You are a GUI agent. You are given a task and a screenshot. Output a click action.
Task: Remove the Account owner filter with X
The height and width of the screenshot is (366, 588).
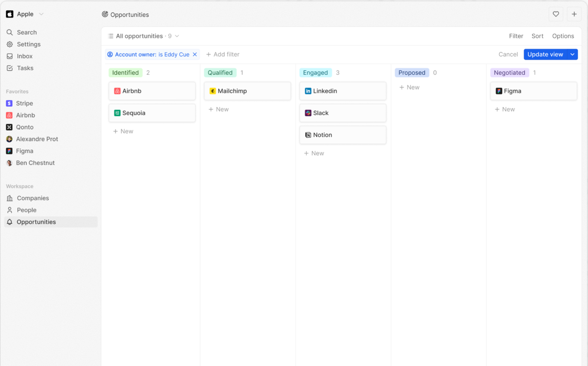pos(195,55)
